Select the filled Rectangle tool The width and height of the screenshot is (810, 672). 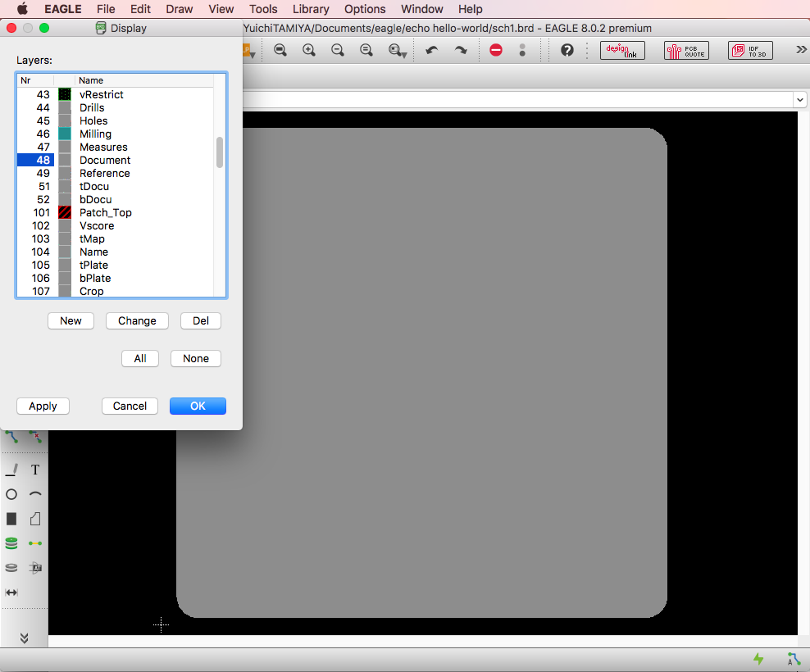coord(11,519)
